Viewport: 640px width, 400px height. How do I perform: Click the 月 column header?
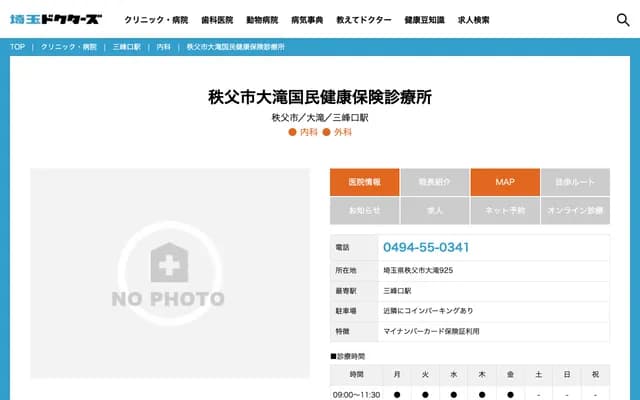[x=397, y=374]
